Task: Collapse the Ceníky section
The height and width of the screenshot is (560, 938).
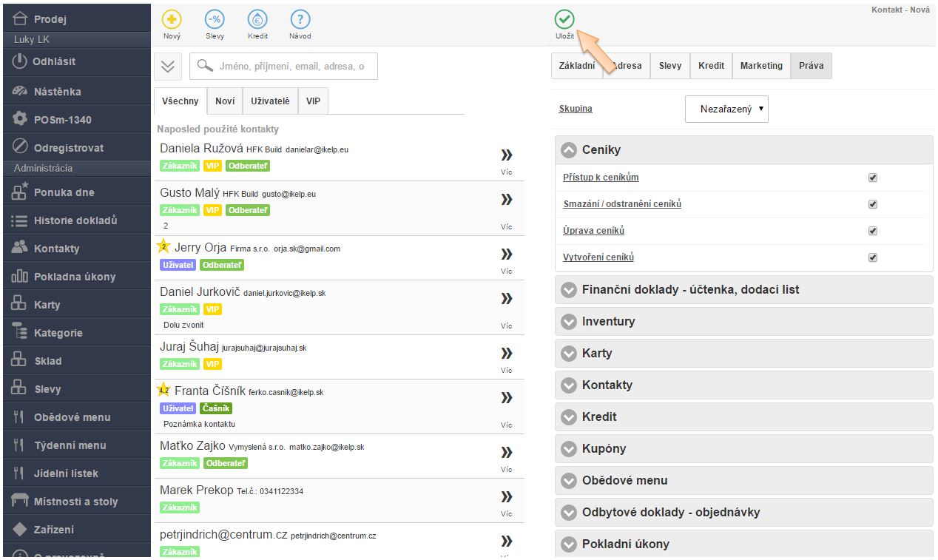Action: coord(568,150)
